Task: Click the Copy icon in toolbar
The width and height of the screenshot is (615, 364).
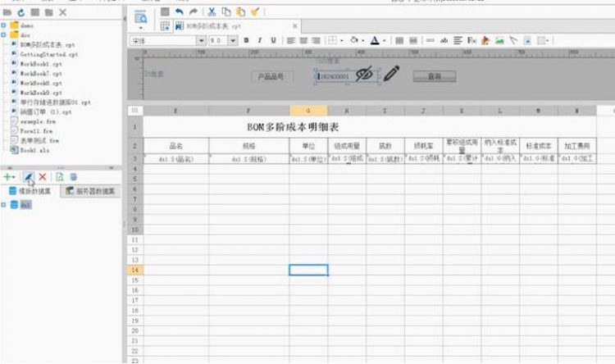Action: point(226,11)
